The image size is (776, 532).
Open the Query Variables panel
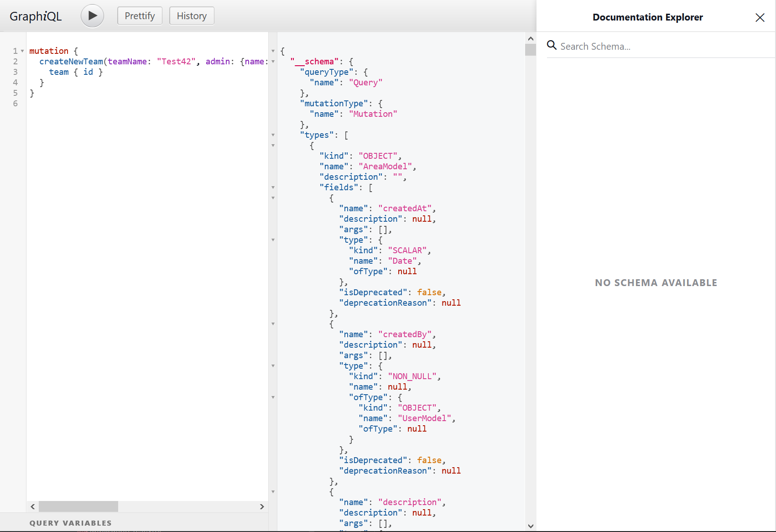click(x=71, y=523)
